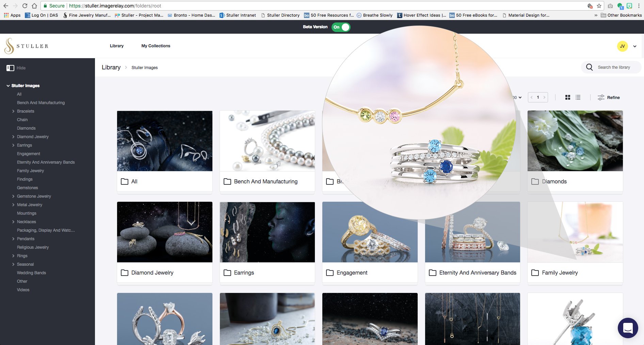Reload the page in browser

25,6
